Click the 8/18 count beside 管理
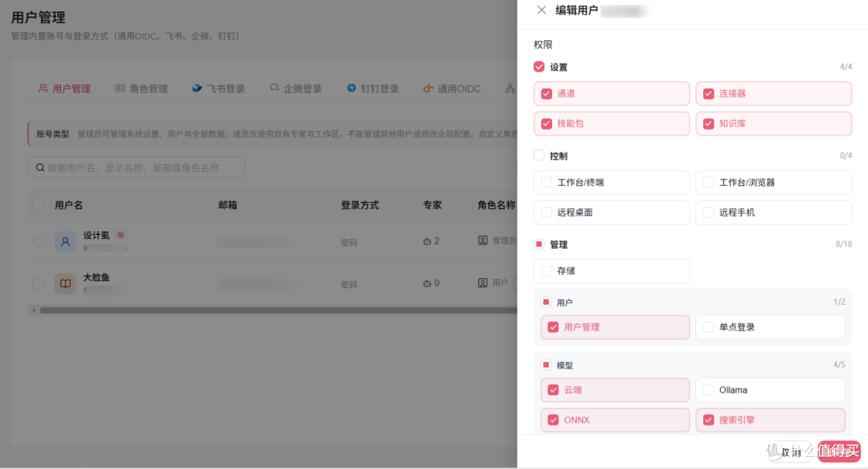Screen dimensions: 868x469 pos(844,244)
